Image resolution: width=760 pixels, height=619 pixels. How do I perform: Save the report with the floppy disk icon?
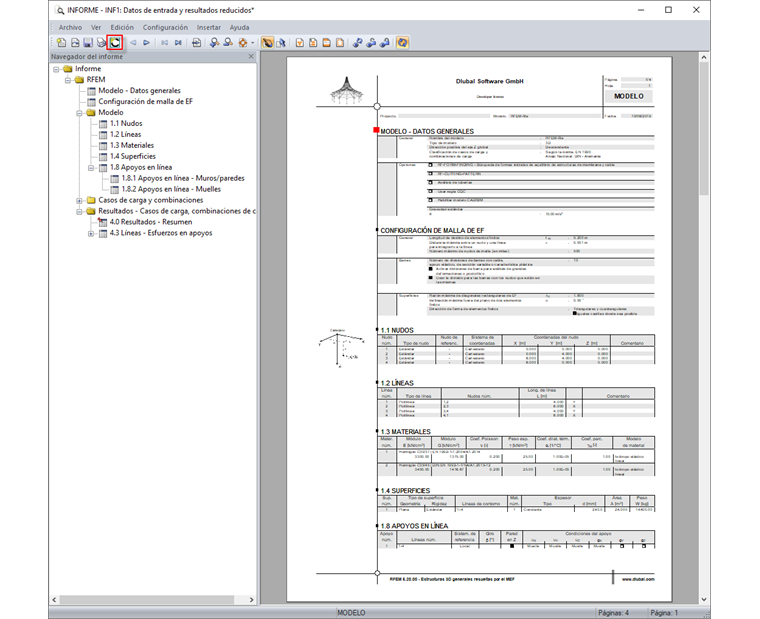pyautogui.click(x=88, y=43)
